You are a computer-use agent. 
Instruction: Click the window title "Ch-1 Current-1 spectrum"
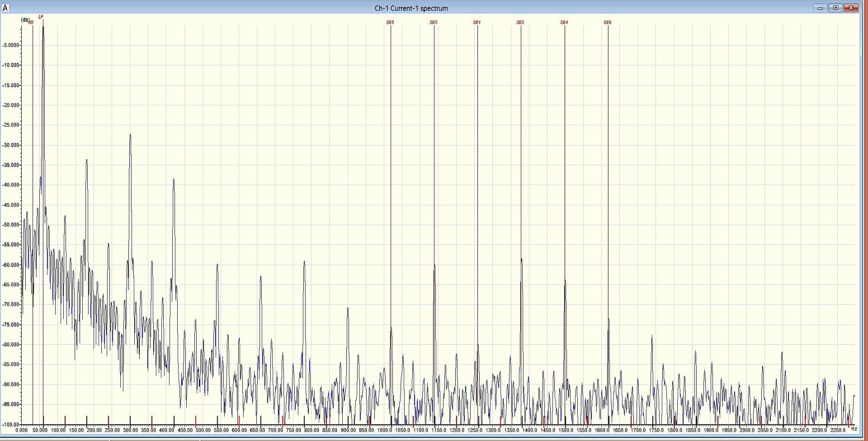pos(411,8)
